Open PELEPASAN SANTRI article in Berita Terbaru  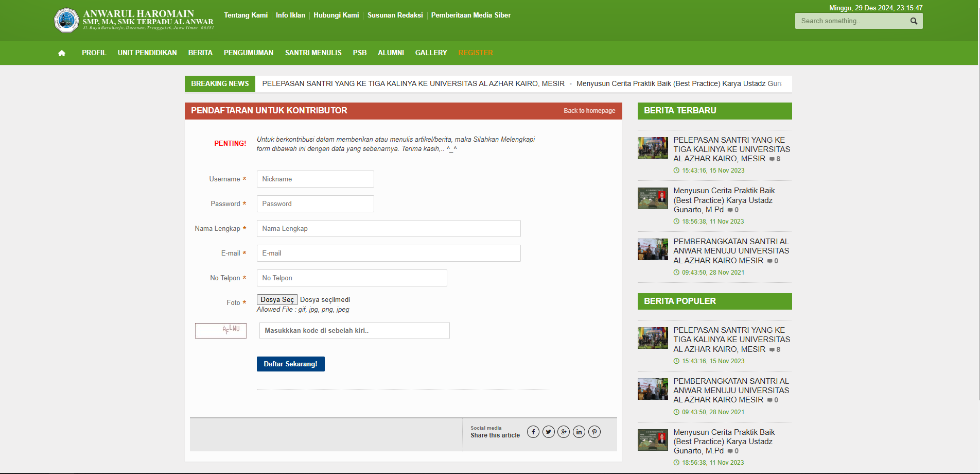pyautogui.click(x=731, y=149)
